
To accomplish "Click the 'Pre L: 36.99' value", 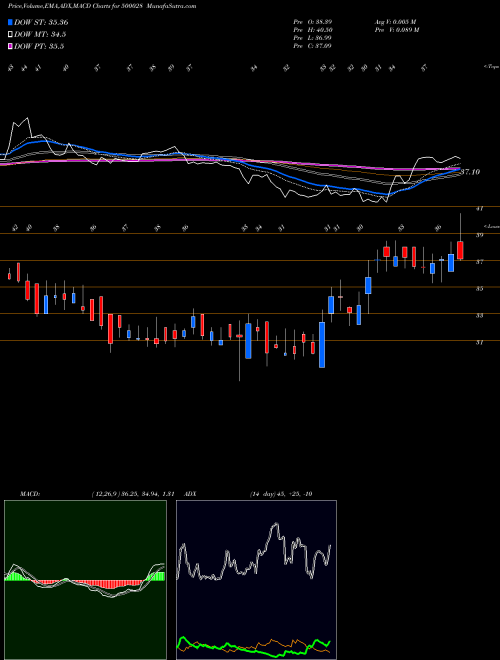I will click(x=313, y=38).
